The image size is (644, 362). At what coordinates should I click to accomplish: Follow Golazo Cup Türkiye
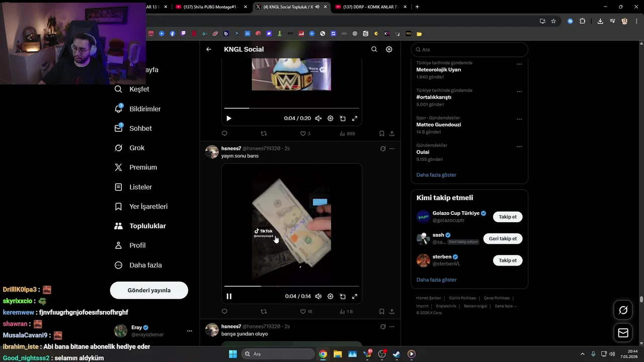(508, 217)
